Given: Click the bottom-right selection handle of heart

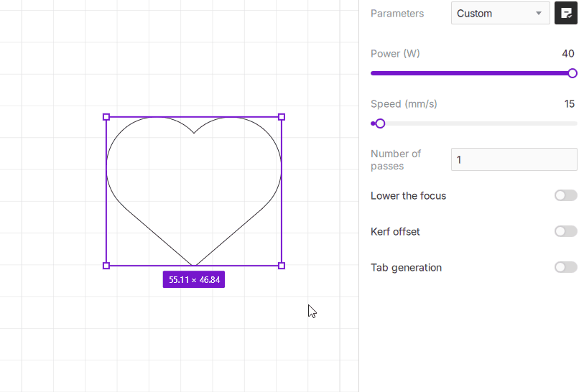Looking at the screenshot, I should pos(282,266).
